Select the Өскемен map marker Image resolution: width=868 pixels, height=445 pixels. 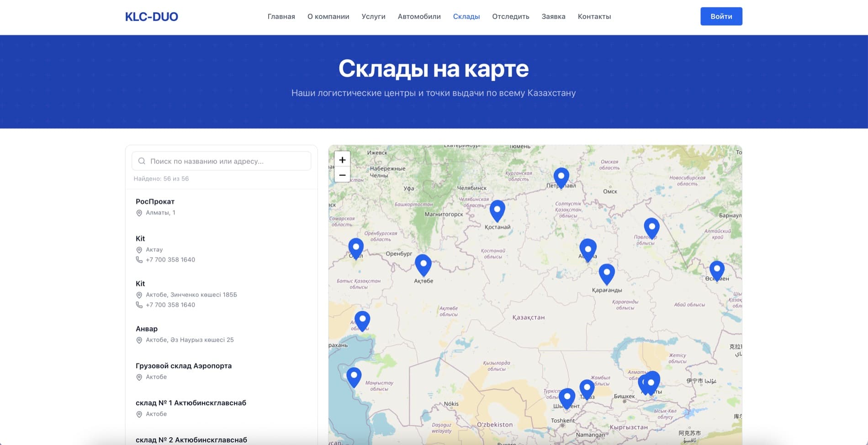click(717, 272)
